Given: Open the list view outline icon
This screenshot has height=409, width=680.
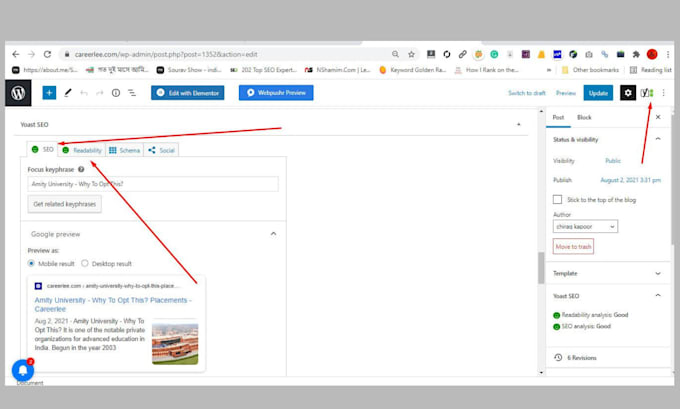Looking at the screenshot, I should pos(132,93).
